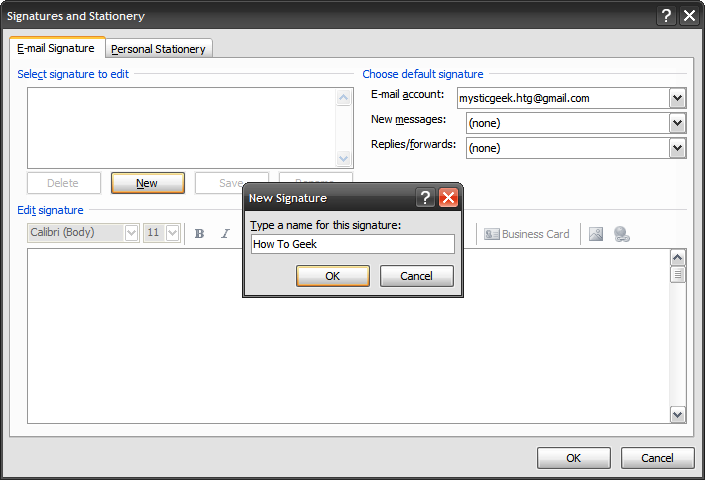Image resolution: width=705 pixels, height=480 pixels.
Task: Open the E-mail account dropdown
Action: [677, 98]
